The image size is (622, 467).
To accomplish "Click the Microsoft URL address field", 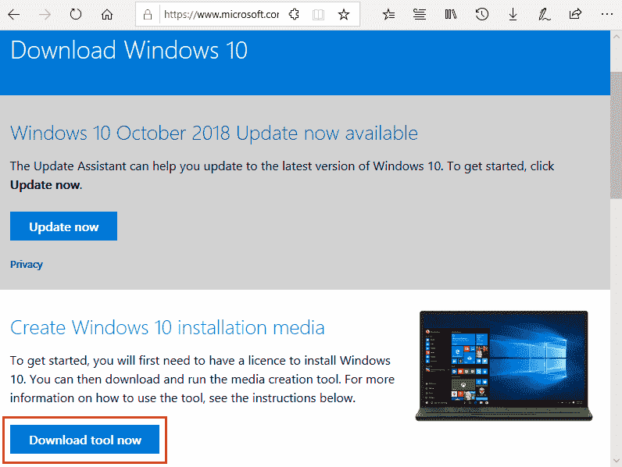I will coord(221,15).
